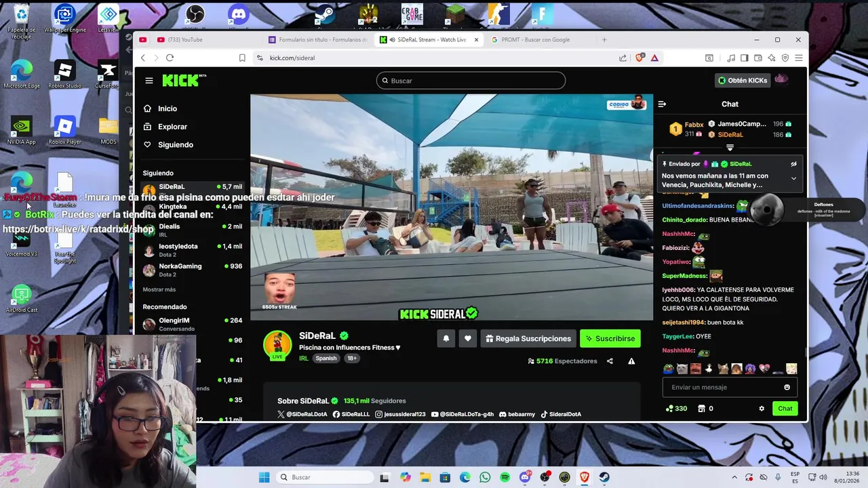The image size is (868, 488).
Task: Open Roblox Studio desktop shortcut
Action: point(64,75)
